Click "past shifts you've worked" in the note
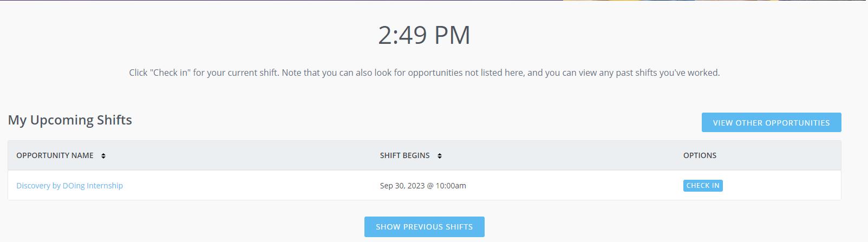This screenshot has height=242, width=868. [667, 73]
